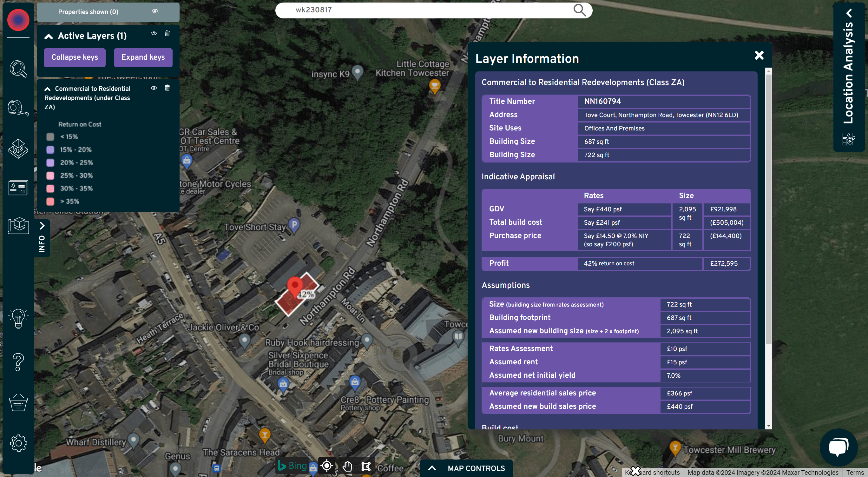Close the Layer Information panel

pos(758,55)
